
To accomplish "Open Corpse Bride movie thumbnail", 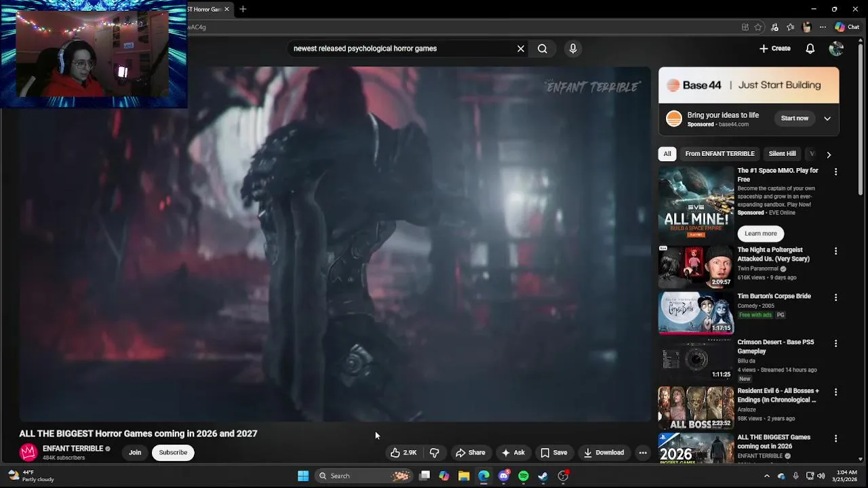I will [696, 313].
